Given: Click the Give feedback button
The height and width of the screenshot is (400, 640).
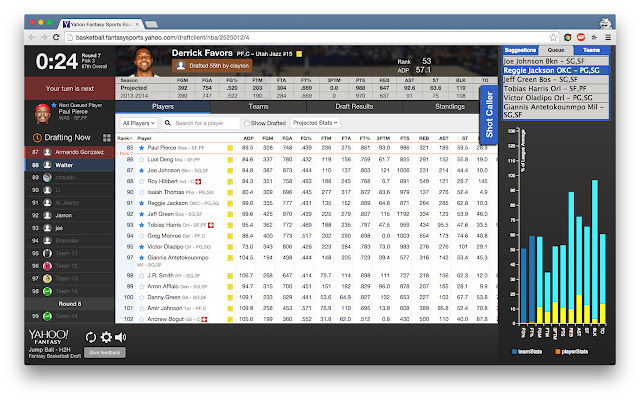Looking at the screenshot, I should coord(105,352).
